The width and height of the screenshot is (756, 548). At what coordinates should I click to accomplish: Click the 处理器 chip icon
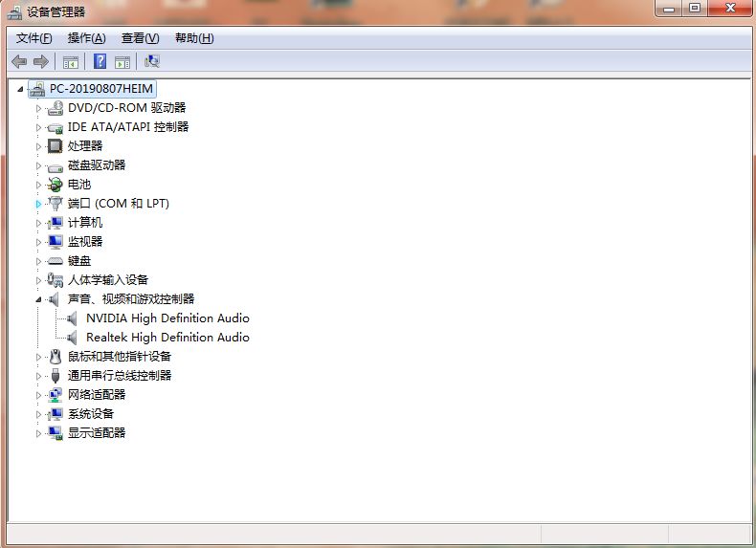tap(55, 146)
